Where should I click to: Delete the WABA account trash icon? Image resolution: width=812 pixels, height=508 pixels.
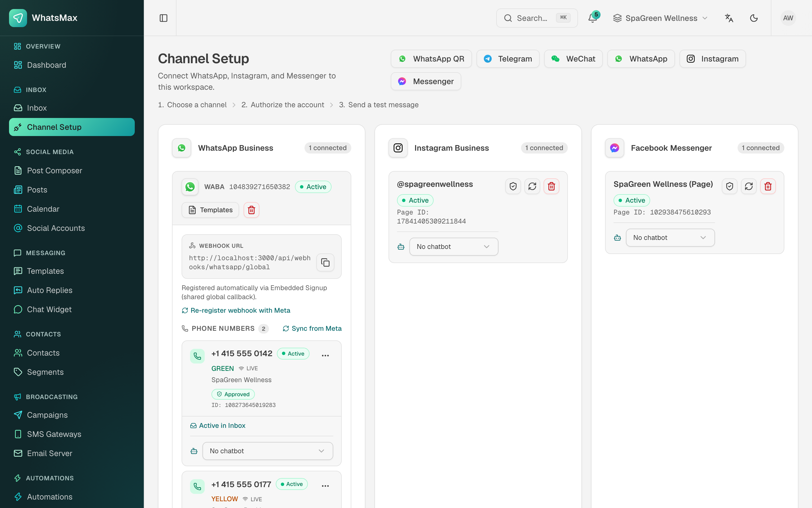(x=251, y=210)
